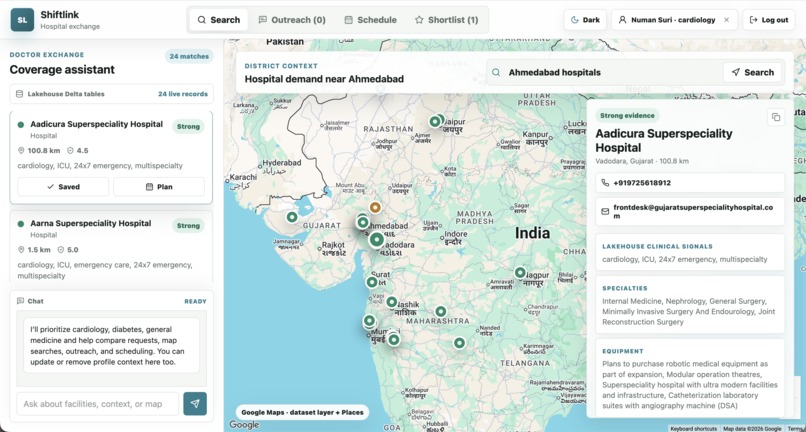Toggle Saved on the Aadicura card
This screenshot has width=806, height=432.
tap(63, 187)
